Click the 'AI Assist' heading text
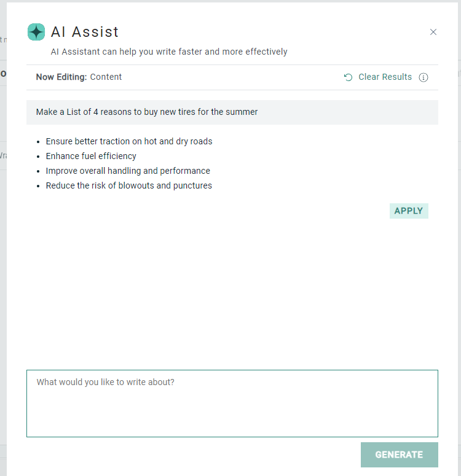The width and height of the screenshot is (461, 476). coord(85,32)
